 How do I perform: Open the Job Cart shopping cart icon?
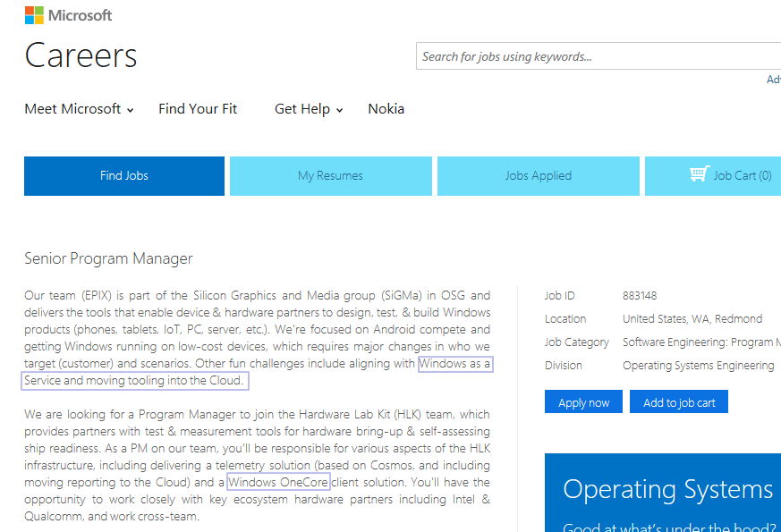point(700,173)
